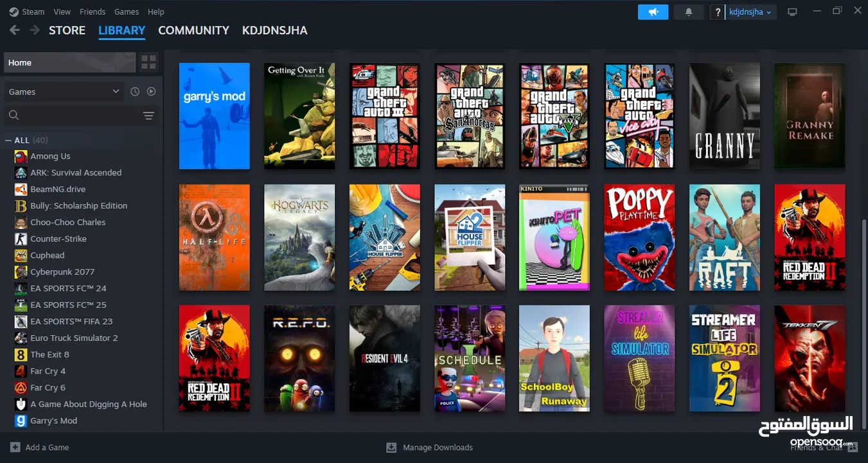Viewport: 868px width, 463px height.
Task: Click The Exit 8 list icon
Action: (x=21, y=354)
